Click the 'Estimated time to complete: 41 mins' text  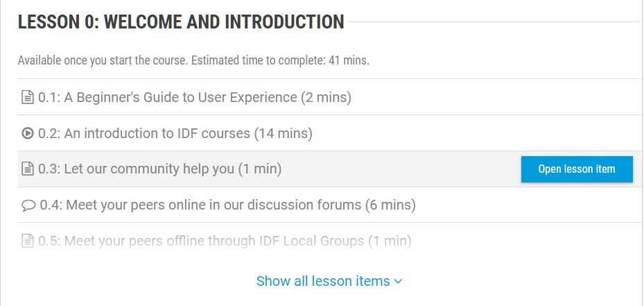(x=280, y=60)
